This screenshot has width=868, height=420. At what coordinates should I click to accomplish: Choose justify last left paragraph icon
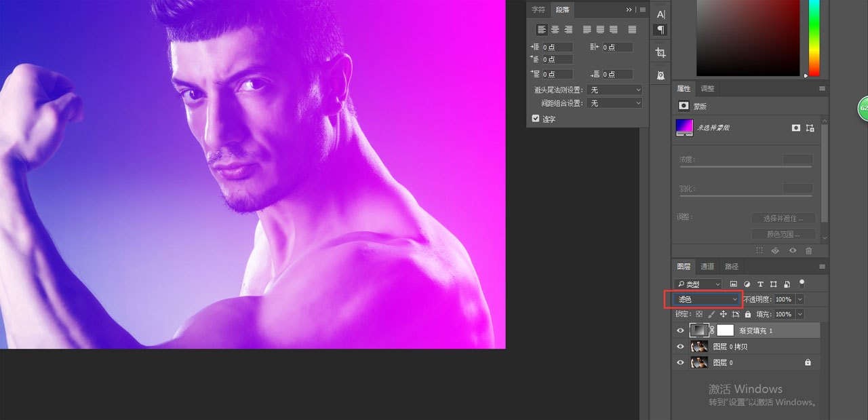point(587,29)
